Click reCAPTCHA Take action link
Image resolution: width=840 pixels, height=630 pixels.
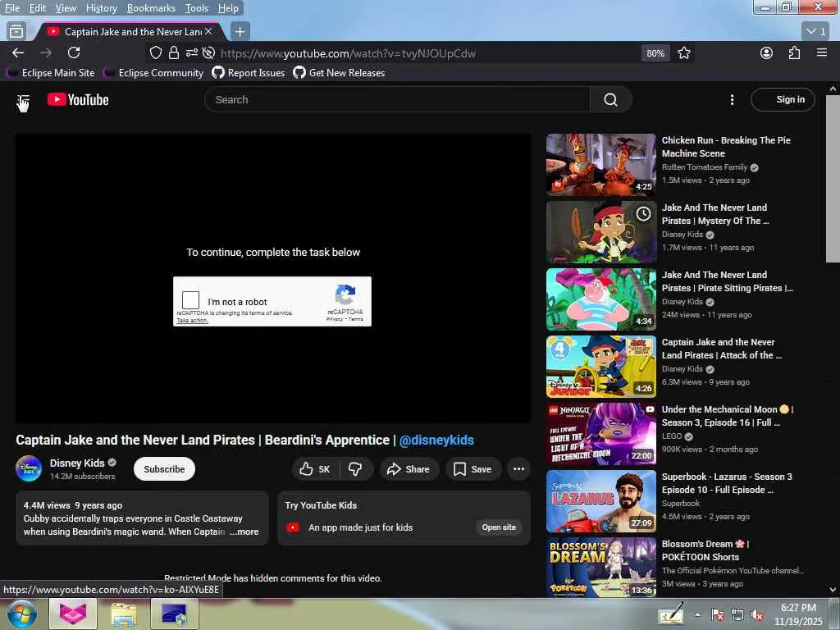[x=192, y=321]
